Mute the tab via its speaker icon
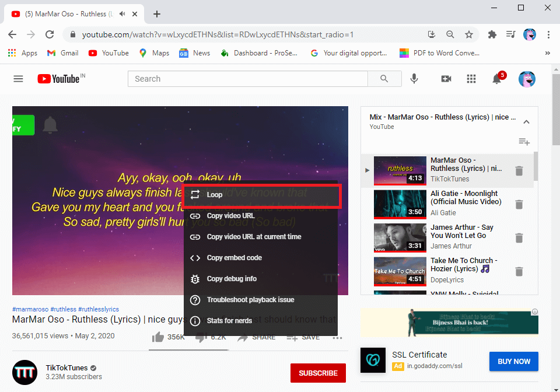Screen dimensions: 560x392 (121, 13)
